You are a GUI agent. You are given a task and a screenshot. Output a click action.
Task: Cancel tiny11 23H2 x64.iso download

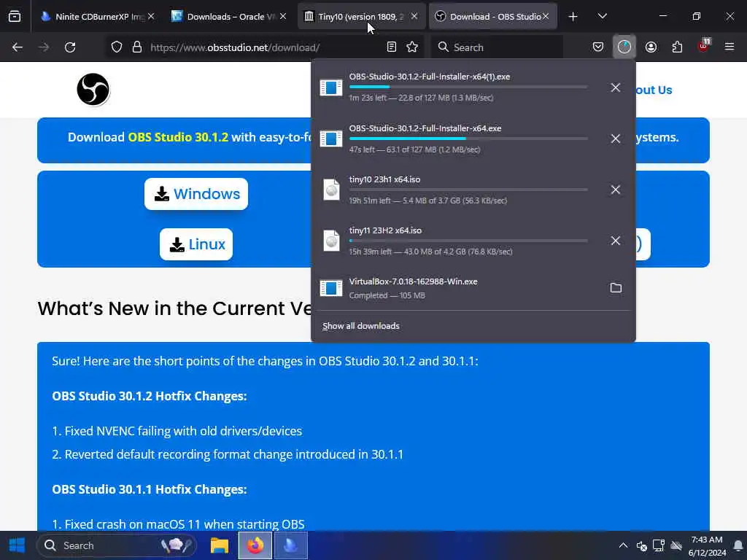[616, 241]
